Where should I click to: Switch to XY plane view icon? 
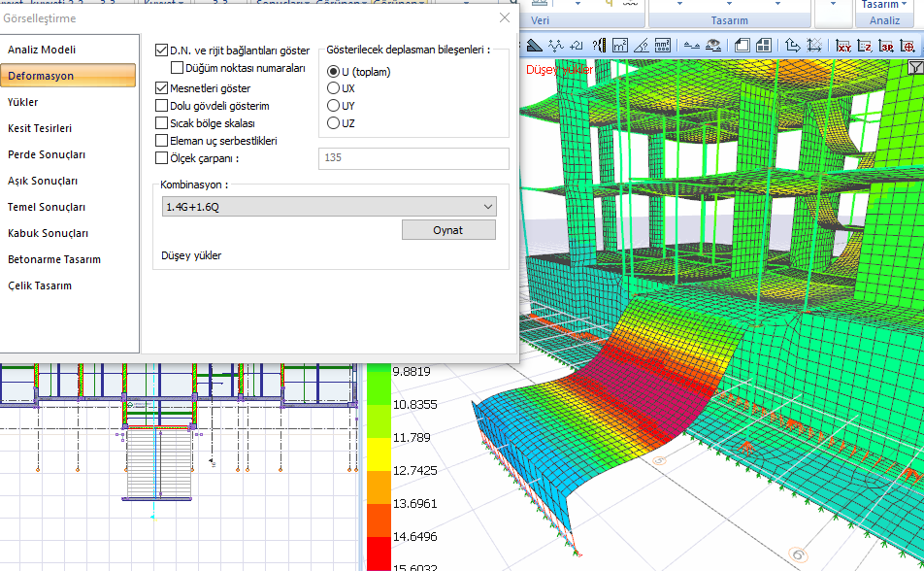pos(843,46)
